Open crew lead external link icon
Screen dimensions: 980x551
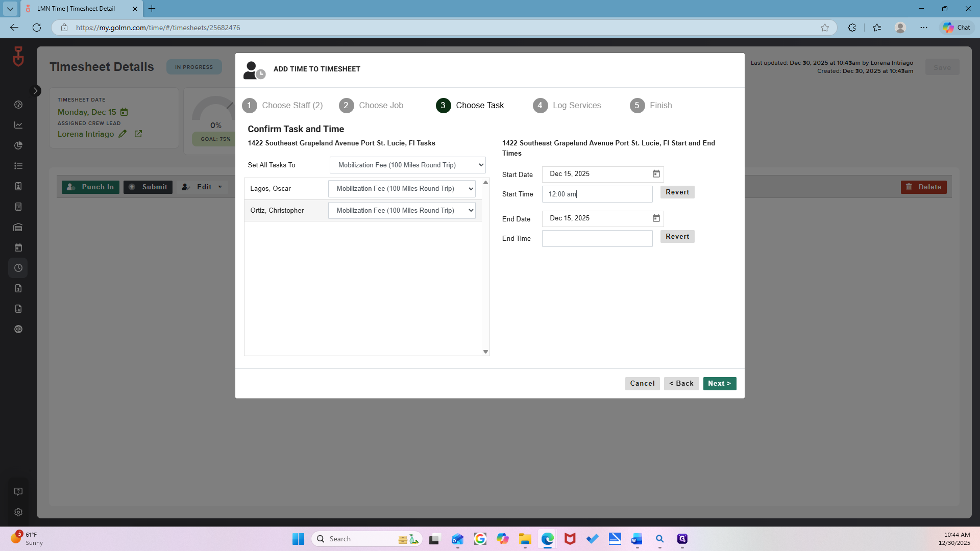point(138,134)
